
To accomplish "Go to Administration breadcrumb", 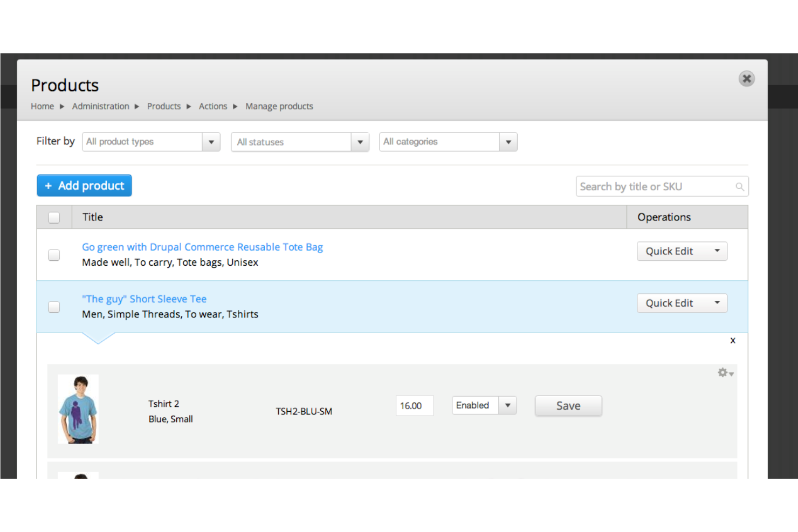I will point(101,106).
